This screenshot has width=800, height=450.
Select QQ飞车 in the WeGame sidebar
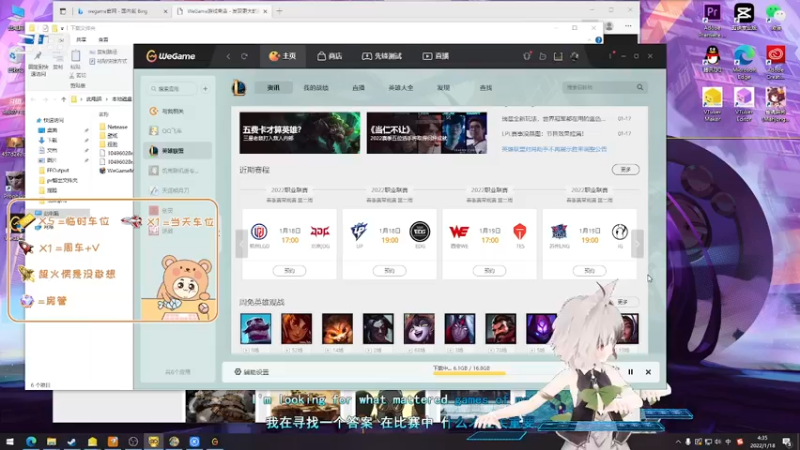click(178, 131)
